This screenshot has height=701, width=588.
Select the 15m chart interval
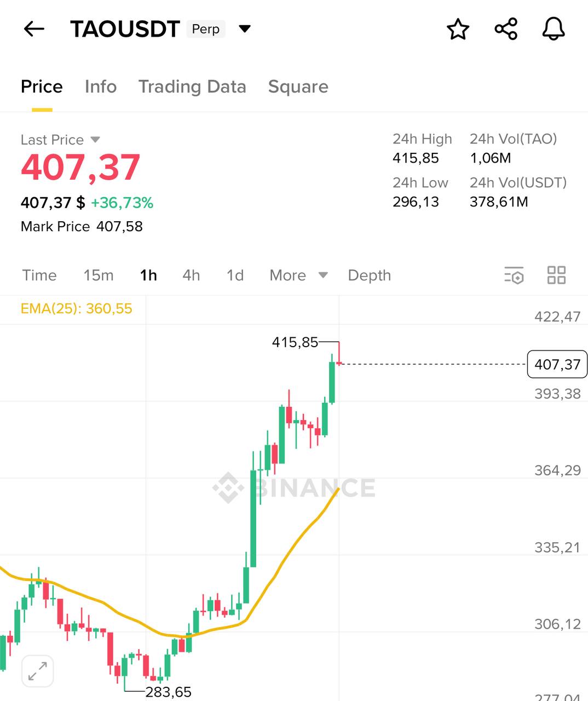coord(99,275)
